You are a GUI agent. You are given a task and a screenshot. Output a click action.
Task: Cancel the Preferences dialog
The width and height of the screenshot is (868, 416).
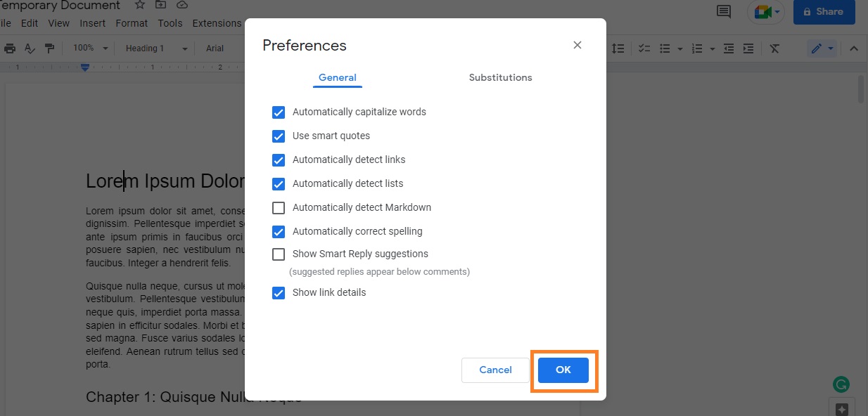click(494, 370)
